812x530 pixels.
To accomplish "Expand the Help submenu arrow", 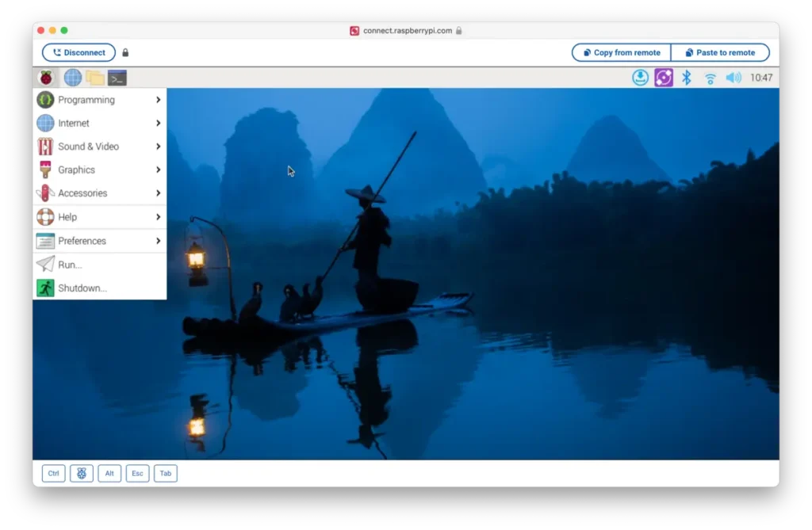I will (158, 217).
